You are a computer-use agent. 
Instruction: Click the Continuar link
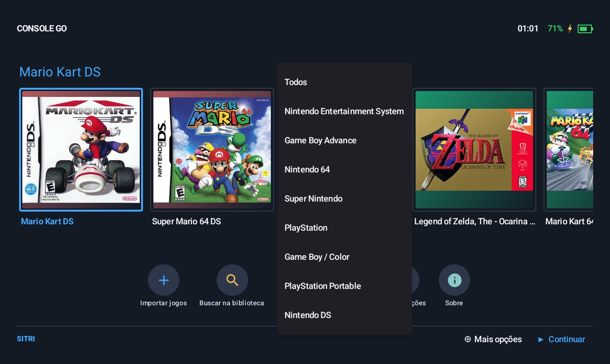567,339
